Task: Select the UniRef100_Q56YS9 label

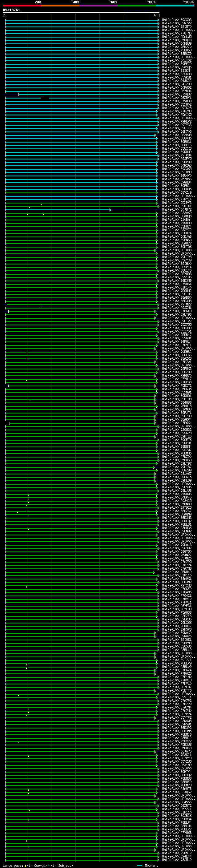Action: 177,260
